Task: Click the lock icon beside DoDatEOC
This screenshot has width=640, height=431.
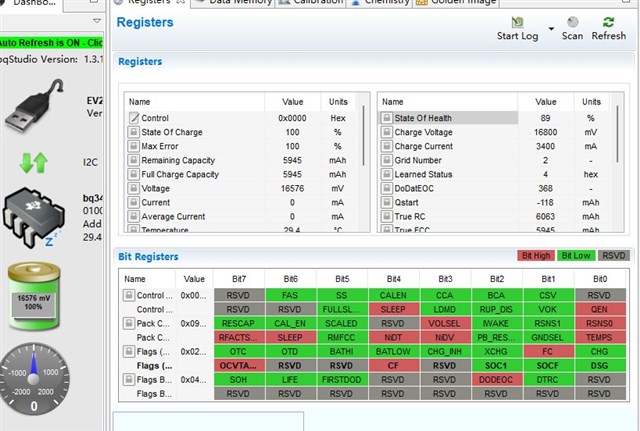Action: [386, 188]
